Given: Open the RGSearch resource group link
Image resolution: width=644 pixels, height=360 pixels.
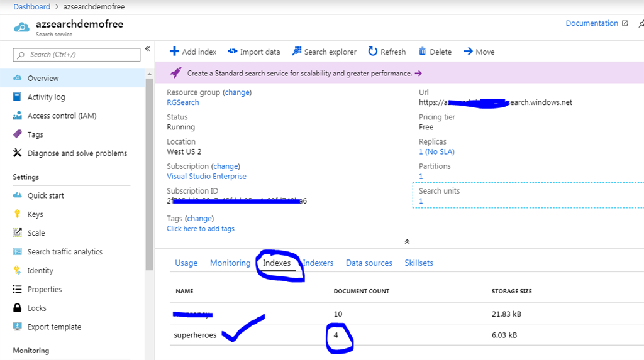Looking at the screenshot, I should coord(182,102).
